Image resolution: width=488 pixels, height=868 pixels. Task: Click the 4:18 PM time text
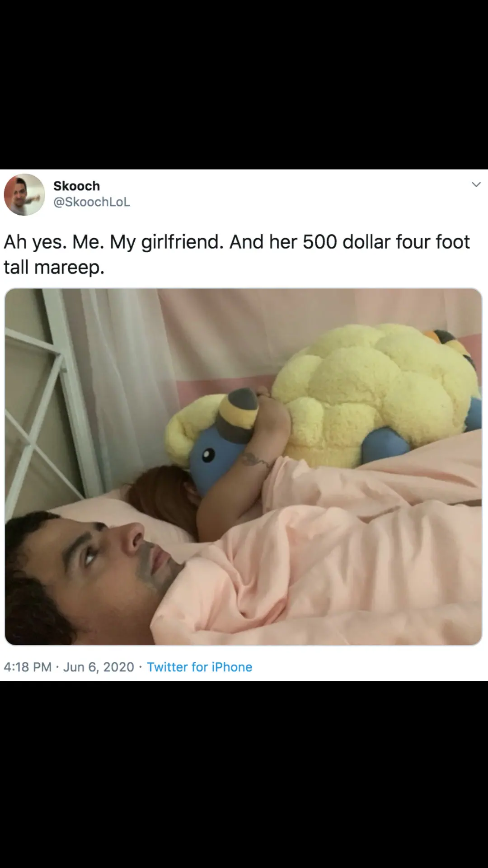28,667
